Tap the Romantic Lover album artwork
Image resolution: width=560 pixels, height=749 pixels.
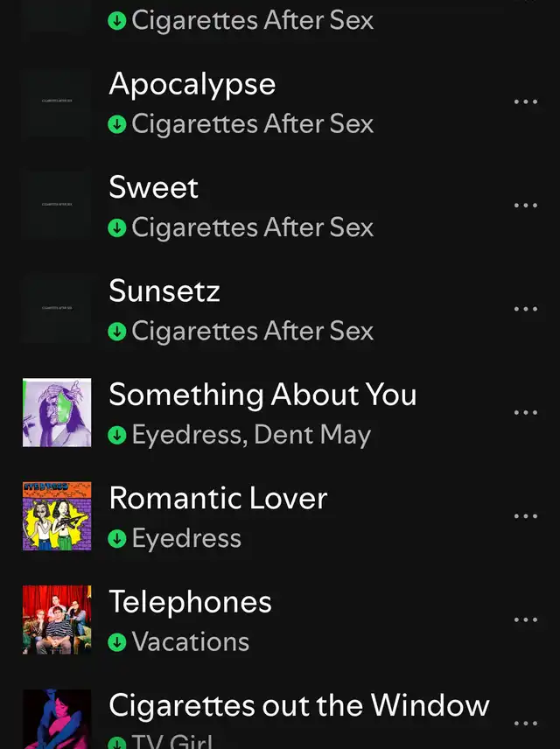(57, 515)
